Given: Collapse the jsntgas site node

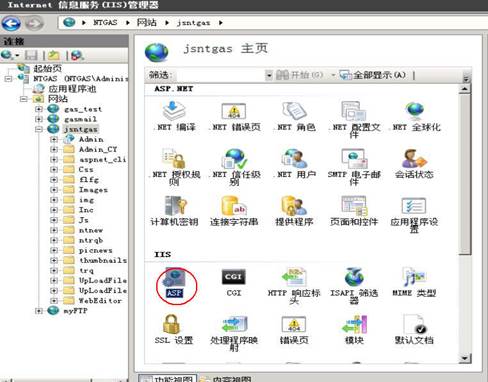Looking at the screenshot, I should [39, 129].
